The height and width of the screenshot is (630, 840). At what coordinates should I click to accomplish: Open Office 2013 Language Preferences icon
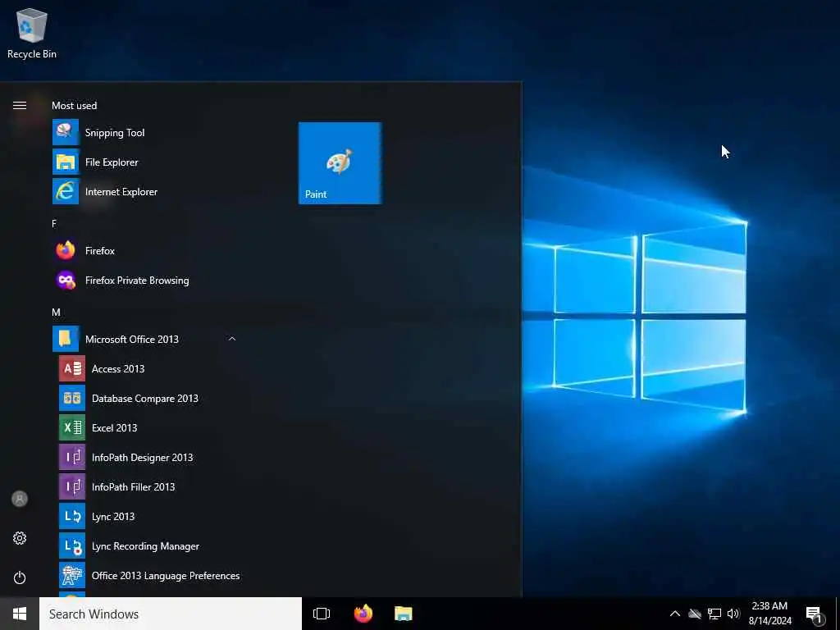[72, 575]
